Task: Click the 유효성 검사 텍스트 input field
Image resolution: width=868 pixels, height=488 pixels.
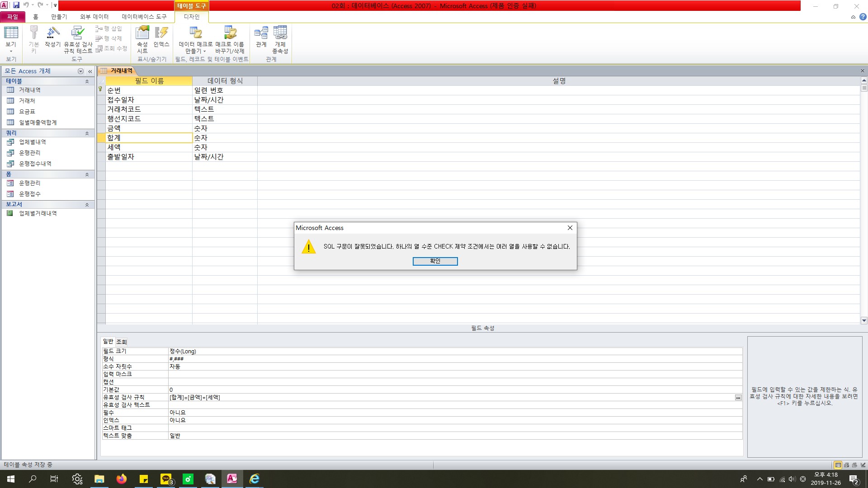Action: [x=452, y=405]
